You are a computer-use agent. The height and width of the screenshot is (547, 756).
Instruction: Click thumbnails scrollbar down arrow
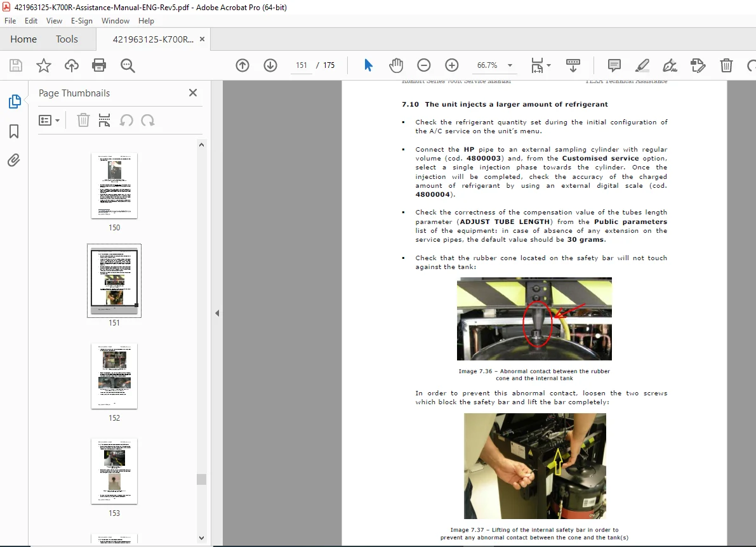point(201,538)
